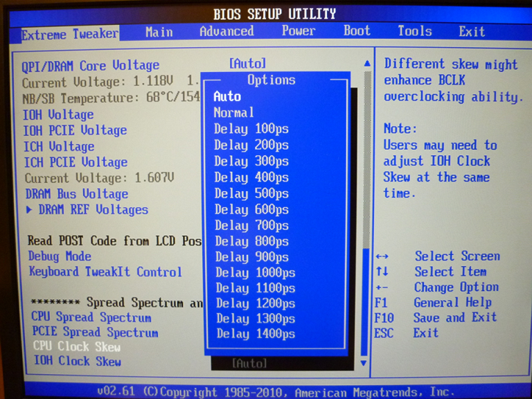This screenshot has width=532, height=399.
Task: Choose the Delay 500ps option
Action: pos(251,193)
